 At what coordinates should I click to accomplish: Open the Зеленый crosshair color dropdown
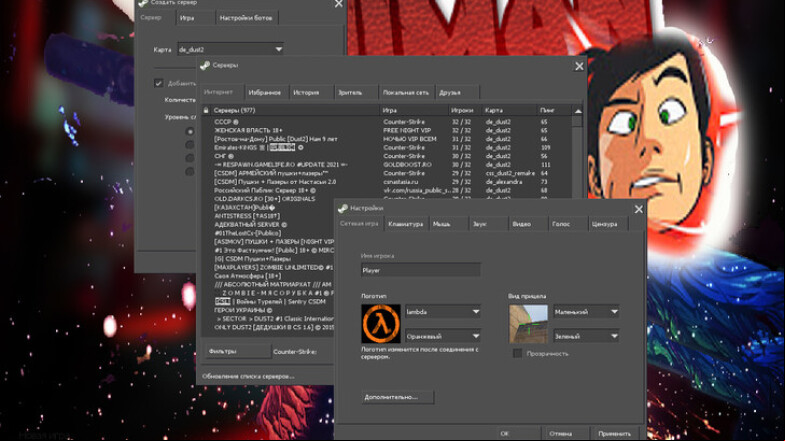click(586, 336)
